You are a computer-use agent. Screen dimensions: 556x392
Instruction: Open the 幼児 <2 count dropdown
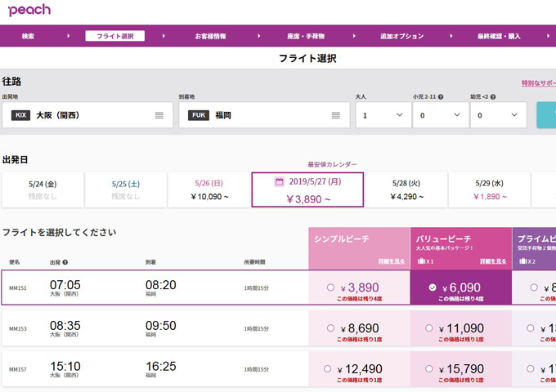[499, 115]
